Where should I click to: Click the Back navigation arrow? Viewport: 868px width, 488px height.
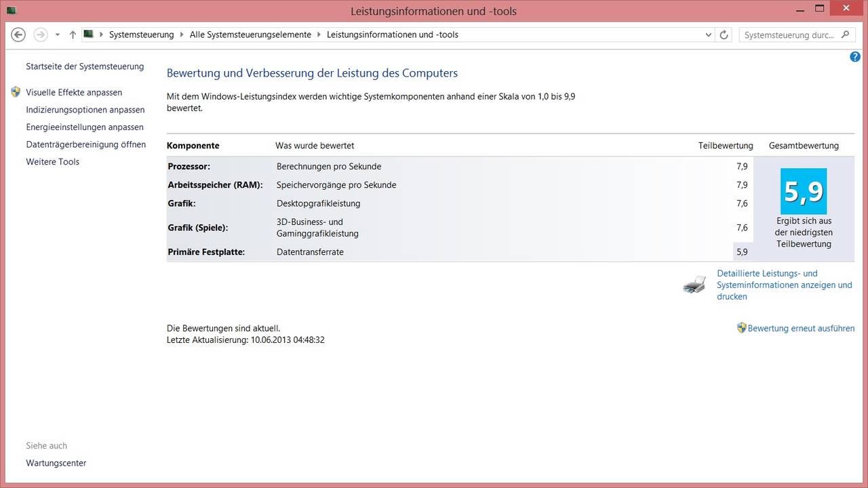(18, 35)
